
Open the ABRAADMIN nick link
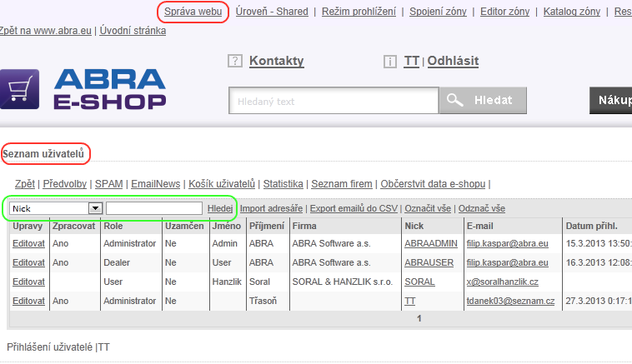click(431, 243)
